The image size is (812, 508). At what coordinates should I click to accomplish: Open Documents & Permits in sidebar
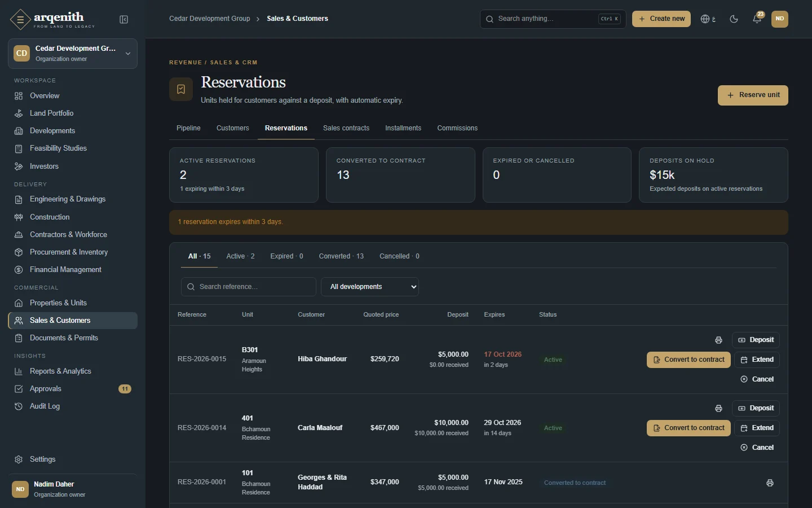[73, 338]
